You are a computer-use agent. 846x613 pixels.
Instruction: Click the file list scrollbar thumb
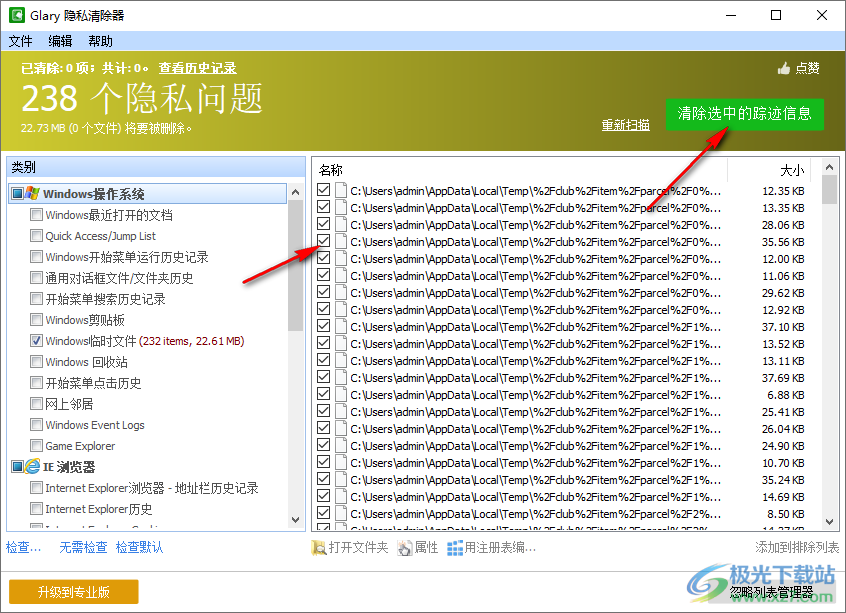pos(830,189)
